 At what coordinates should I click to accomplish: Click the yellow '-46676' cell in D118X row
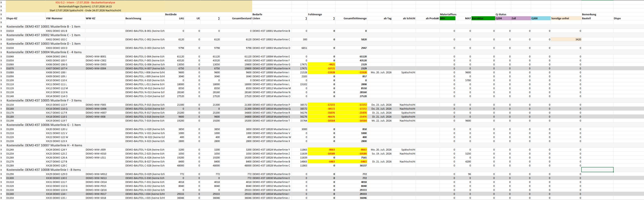pyautogui.click(x=321, y=117)
